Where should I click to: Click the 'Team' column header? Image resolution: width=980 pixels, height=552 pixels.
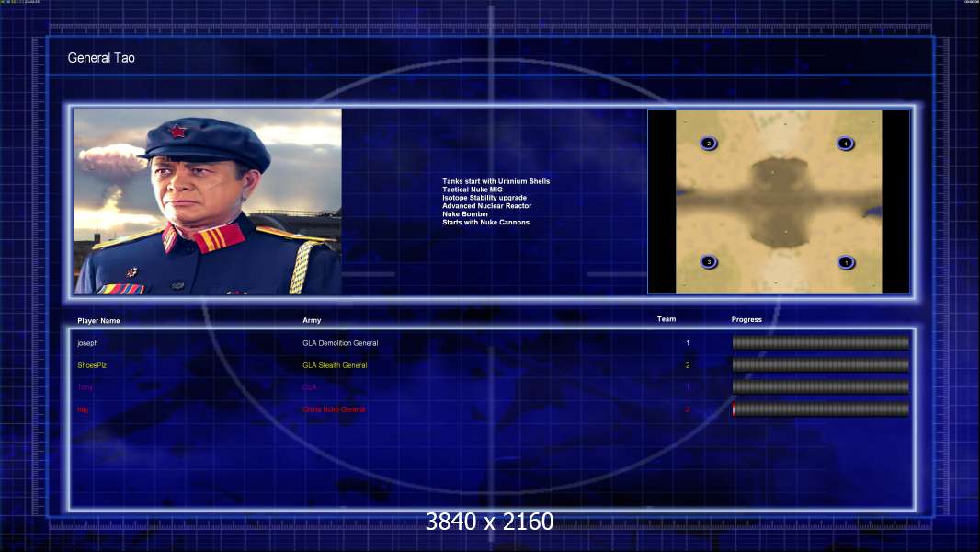click(667, 319)
